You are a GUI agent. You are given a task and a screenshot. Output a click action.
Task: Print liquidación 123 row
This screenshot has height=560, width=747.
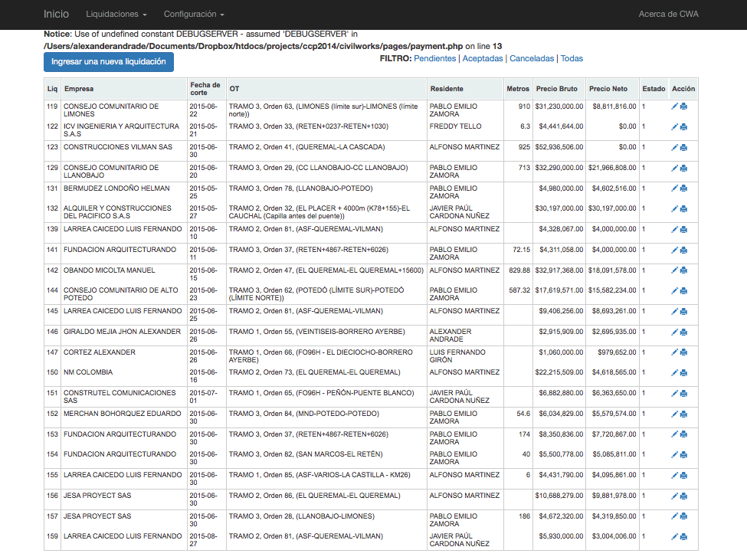click(683, 148)
